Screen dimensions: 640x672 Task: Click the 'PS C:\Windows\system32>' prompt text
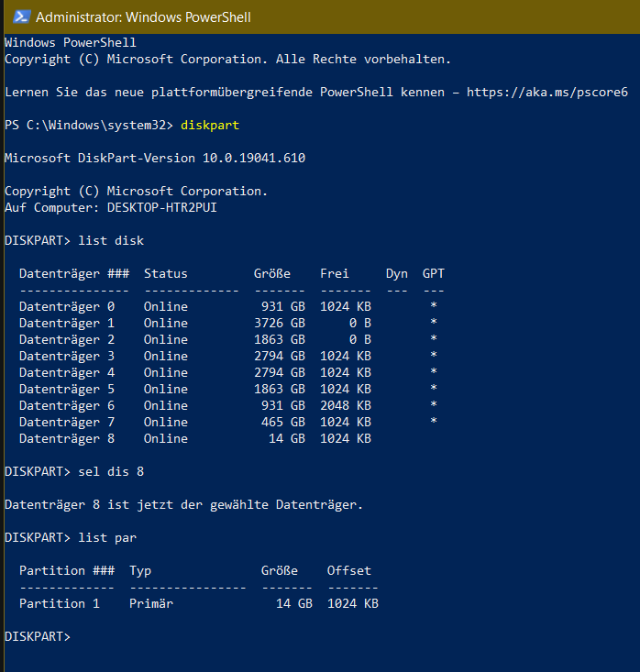89,126
